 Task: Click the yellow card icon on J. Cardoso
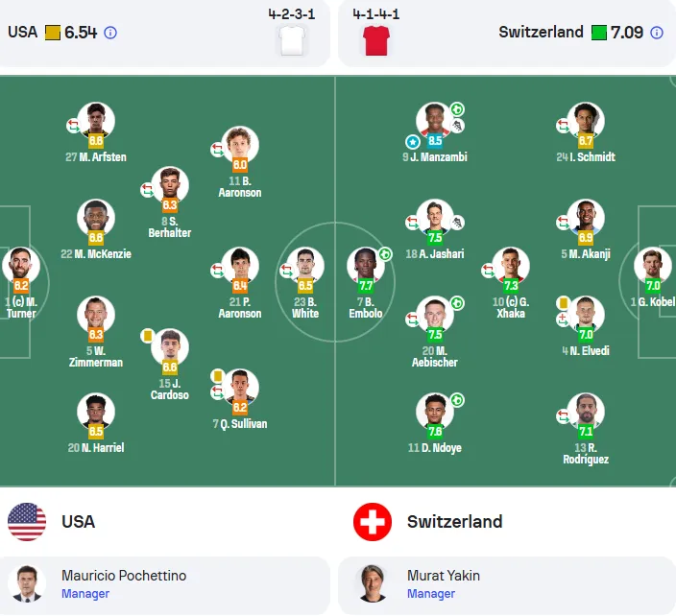coord(148,336)
